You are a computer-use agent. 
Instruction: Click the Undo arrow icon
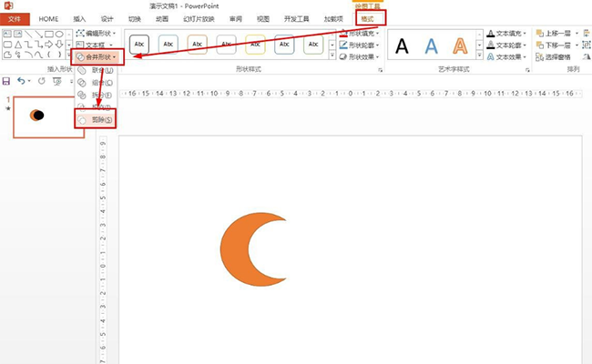(x=23, y=81)
